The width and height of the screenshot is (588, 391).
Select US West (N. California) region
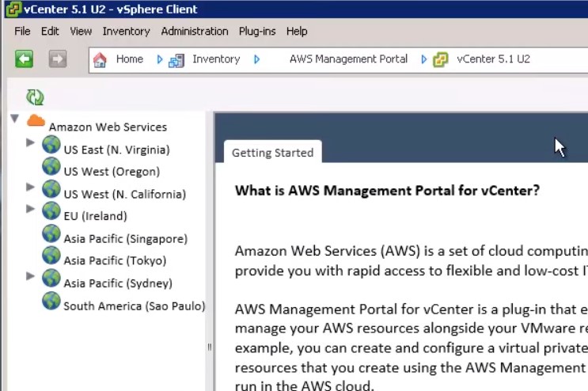pos(125,194)
